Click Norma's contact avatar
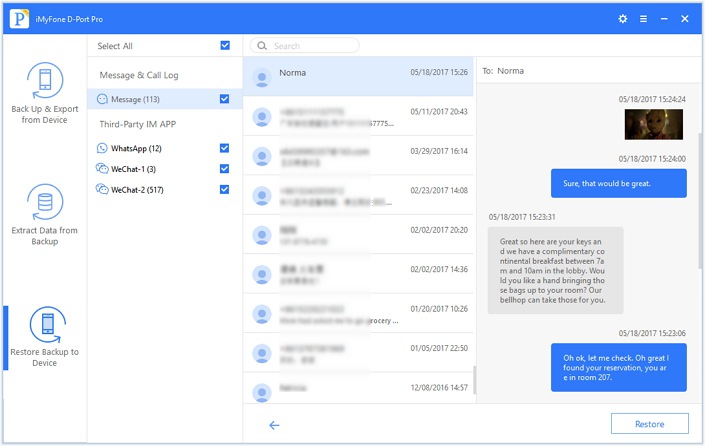The height and width of the screenshot is (446, 705). pyautogui.click(x=262, y=78)
